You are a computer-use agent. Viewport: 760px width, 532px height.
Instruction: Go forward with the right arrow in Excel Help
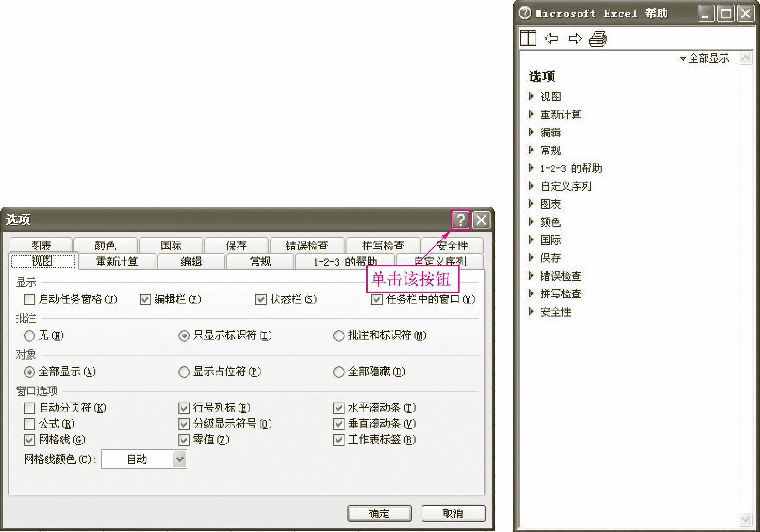tap(575, 38)
